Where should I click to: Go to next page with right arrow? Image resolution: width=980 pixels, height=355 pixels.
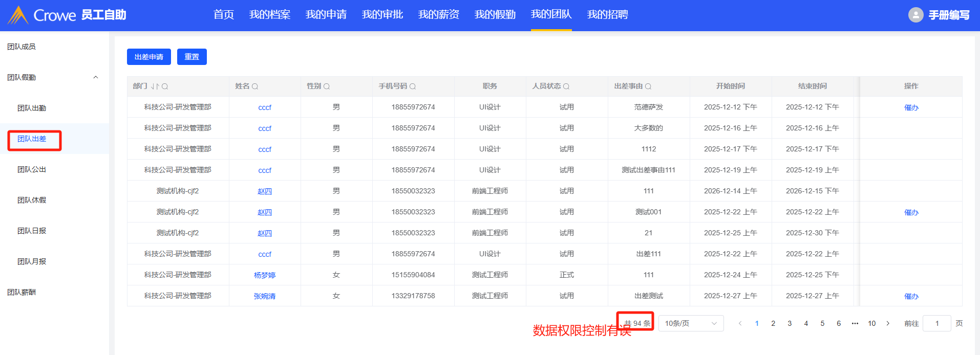pyautogui.click(x=888, y=323)
